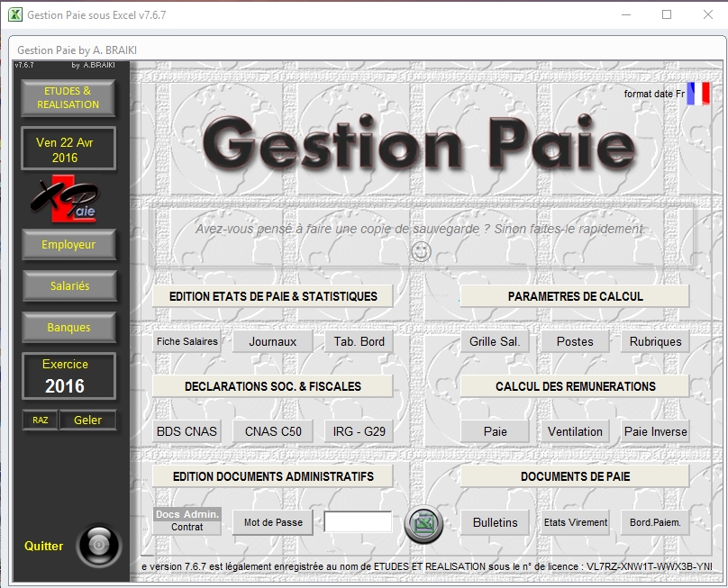This screenshot has width=728, height=588.
Task: Open the Salariés list
Action: click(x=68, y=287)
